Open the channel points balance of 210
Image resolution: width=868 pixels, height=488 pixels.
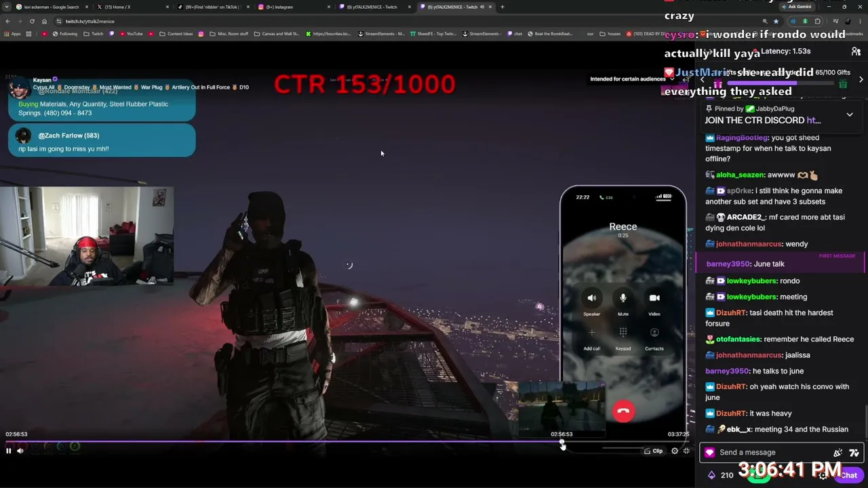coord(722,475)
